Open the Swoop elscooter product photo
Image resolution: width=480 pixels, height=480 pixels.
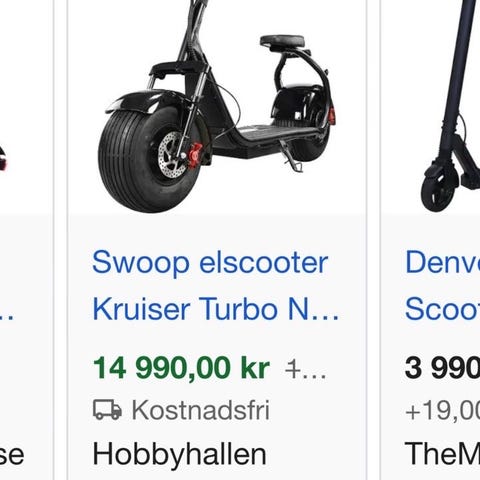click(x=217, y=107)
